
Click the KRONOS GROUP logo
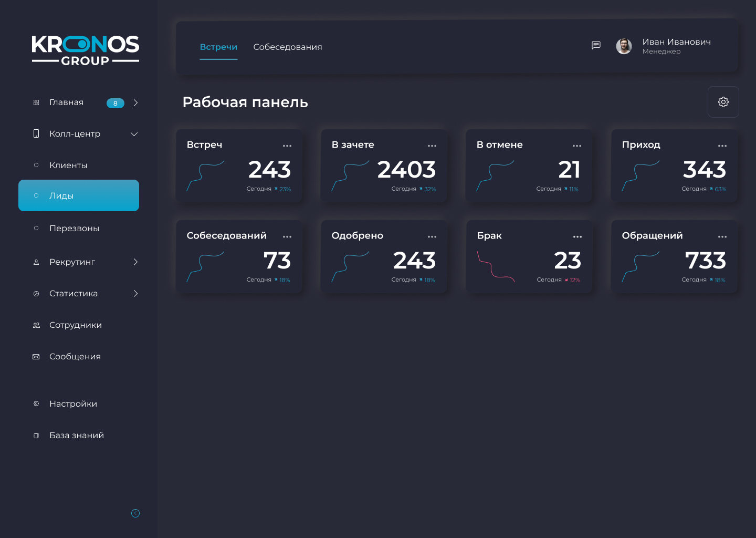click(86, 50)
